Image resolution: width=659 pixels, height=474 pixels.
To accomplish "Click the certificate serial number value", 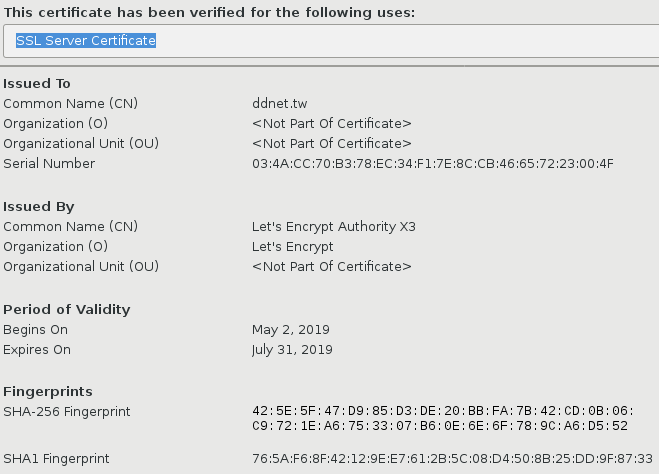I will [x=432, y=163].
